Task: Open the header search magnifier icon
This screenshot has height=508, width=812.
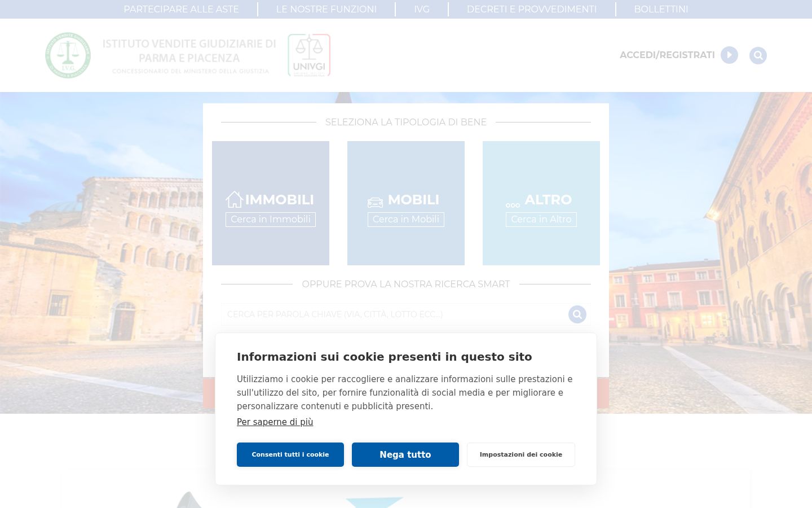Action: pyautogui.click(x=758, y=55)
